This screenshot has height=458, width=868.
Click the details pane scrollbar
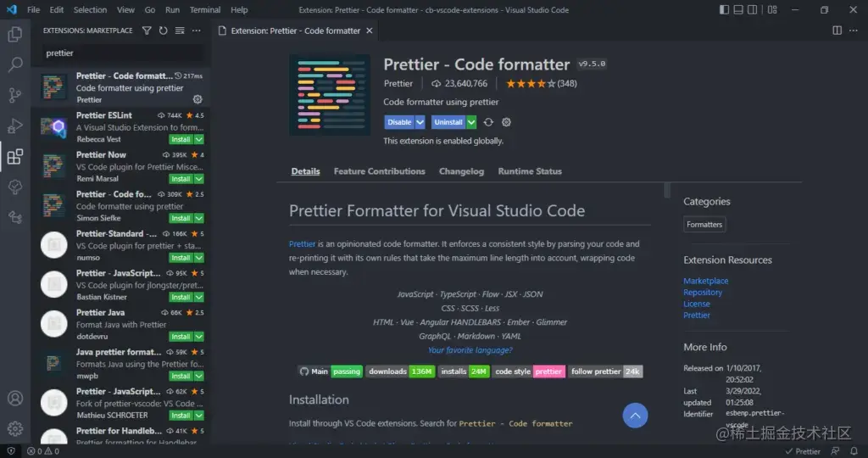point(667,190)
